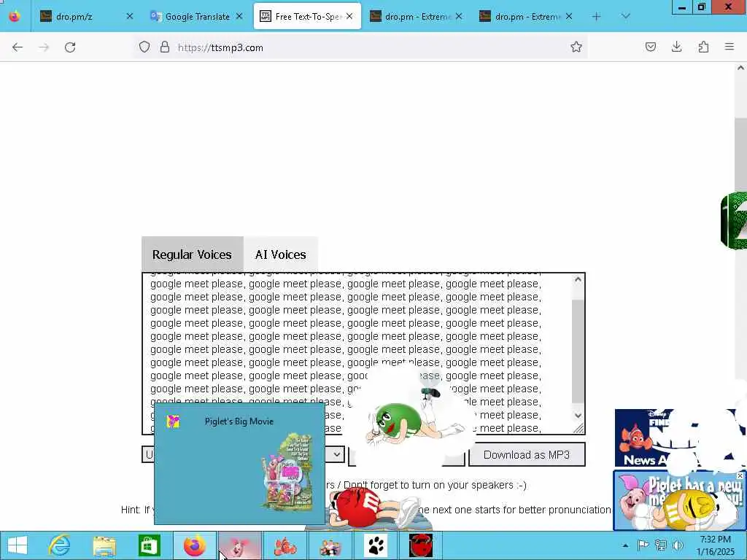This screenshot has width=747, height=560.
Task: Show hidden system tray icons
Action: pyautogui.click(x=625, y=545)
